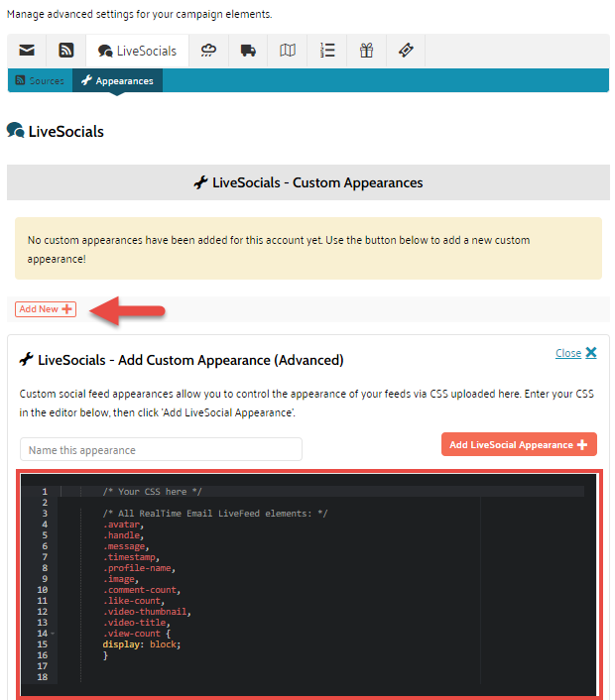Collapse the code fold at line 14

click(53, 633)
